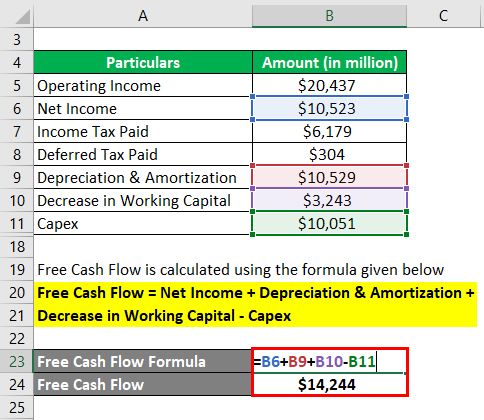The height and width of the screenshot is (420, 484).
Task: Click the Particulars header cell
Action: [143, 62]
